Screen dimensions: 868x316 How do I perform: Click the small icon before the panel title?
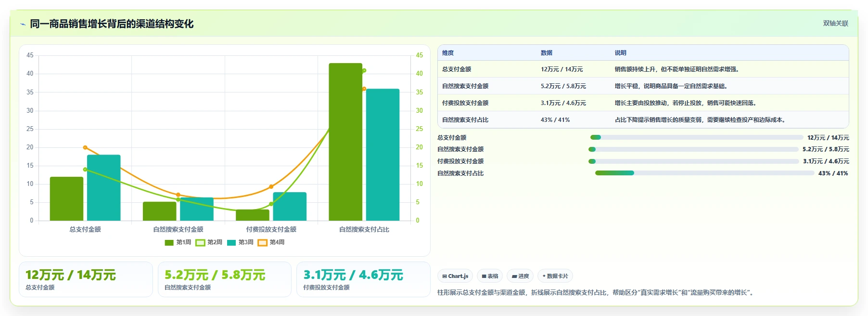[23, 24]
